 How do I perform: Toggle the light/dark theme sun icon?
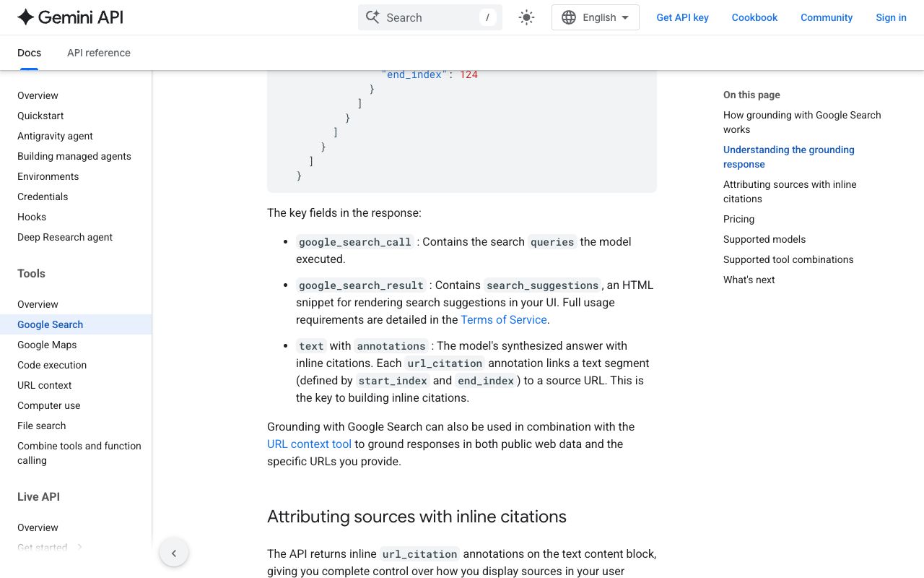526,17
